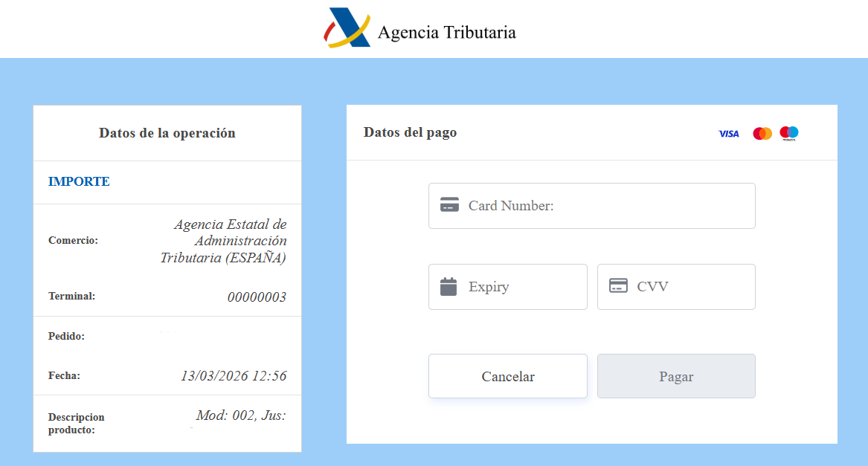
Task: Click the card icon in CVV field
Action: point(618,286)
